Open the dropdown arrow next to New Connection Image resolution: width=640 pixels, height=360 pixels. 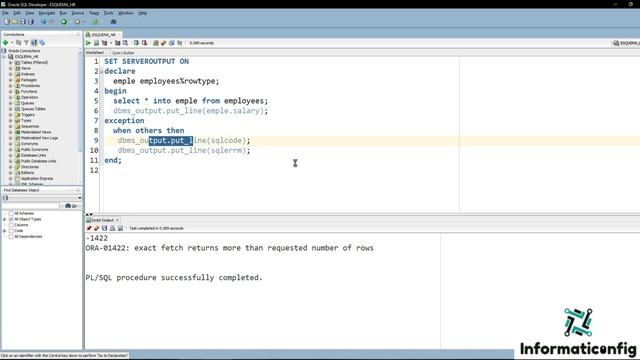pos(12,42)
